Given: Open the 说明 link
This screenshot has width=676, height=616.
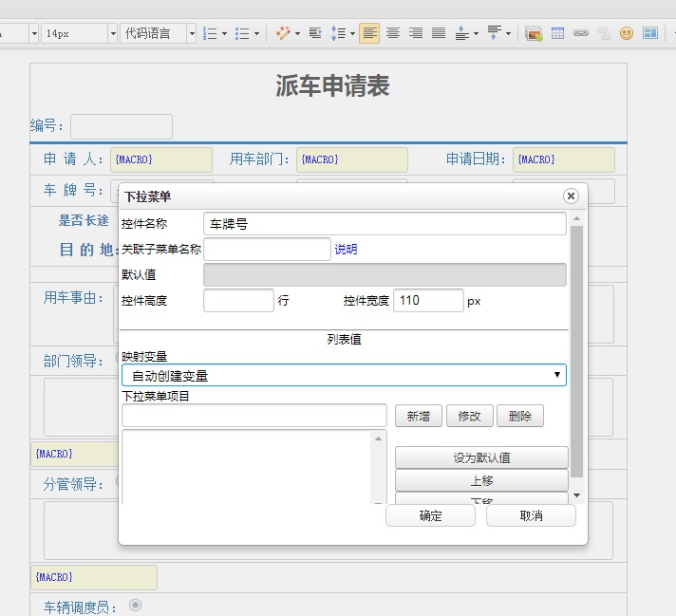Looking at the screenshot, I should tap(346, 250).
